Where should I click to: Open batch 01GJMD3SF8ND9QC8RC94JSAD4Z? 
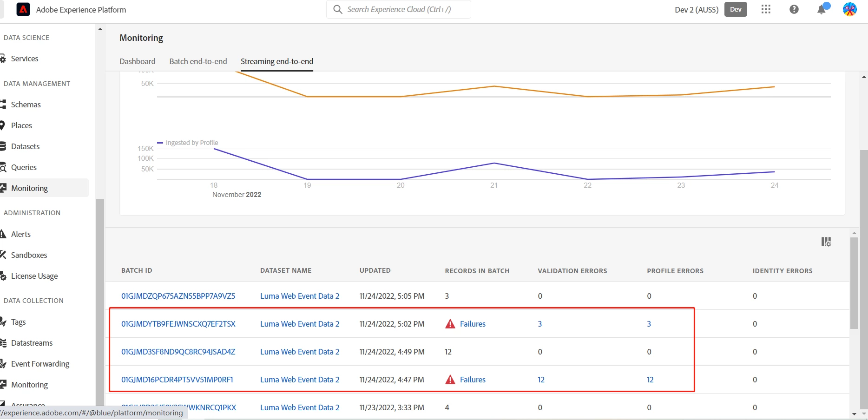[x=178, y=352]
